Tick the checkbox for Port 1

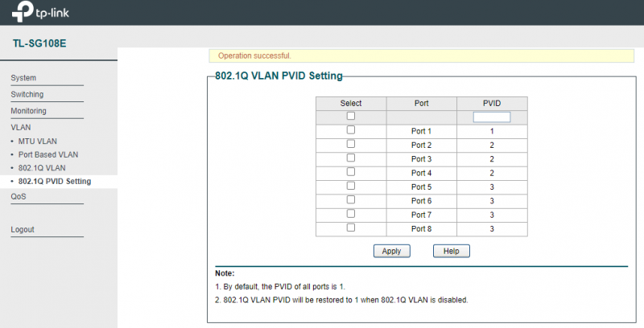click(350, 130)
